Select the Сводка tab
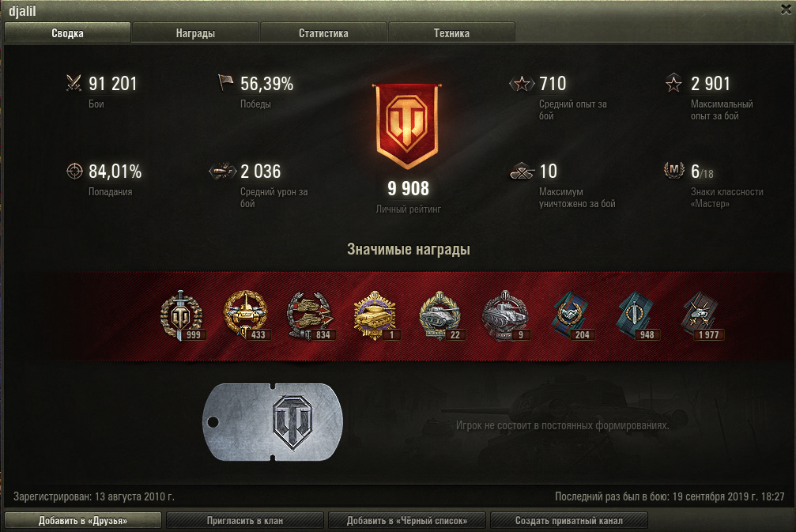Screen dimensions: 796x532 pyautogui.click(x=67, y=33)
